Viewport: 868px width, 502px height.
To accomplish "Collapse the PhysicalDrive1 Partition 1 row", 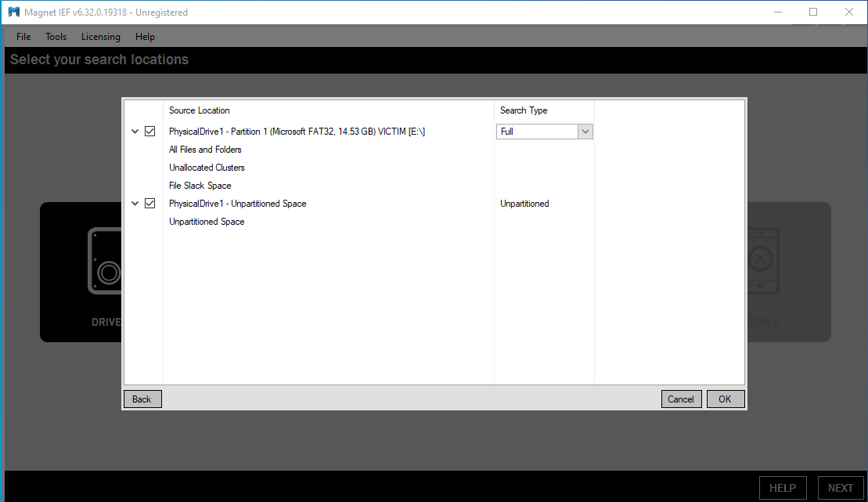I will (135, 132).
